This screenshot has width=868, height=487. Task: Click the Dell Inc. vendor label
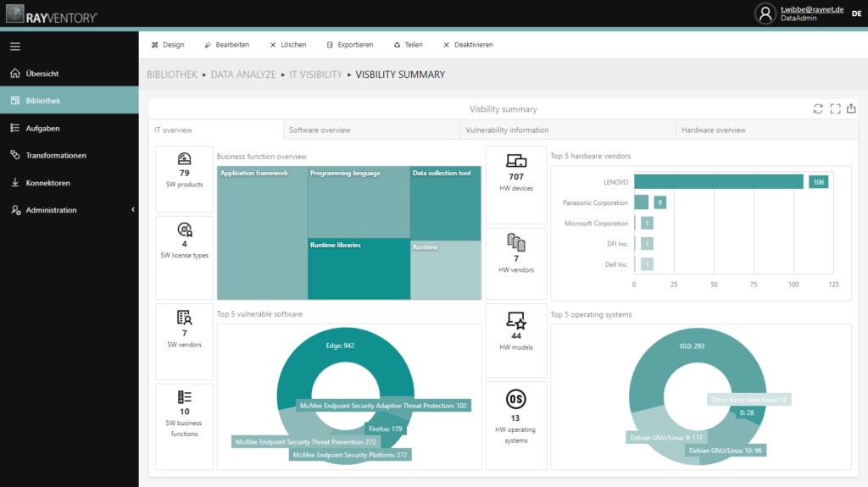pyautogui.click(x=617, y=264)
